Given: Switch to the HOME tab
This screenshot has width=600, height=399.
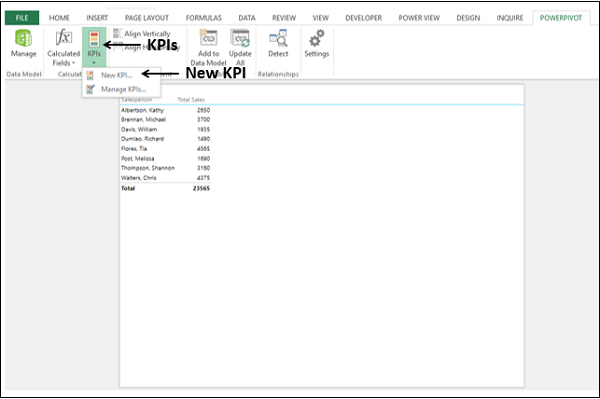Looking at the screenshot, I should pyautogui.click(x=59, y=18).
